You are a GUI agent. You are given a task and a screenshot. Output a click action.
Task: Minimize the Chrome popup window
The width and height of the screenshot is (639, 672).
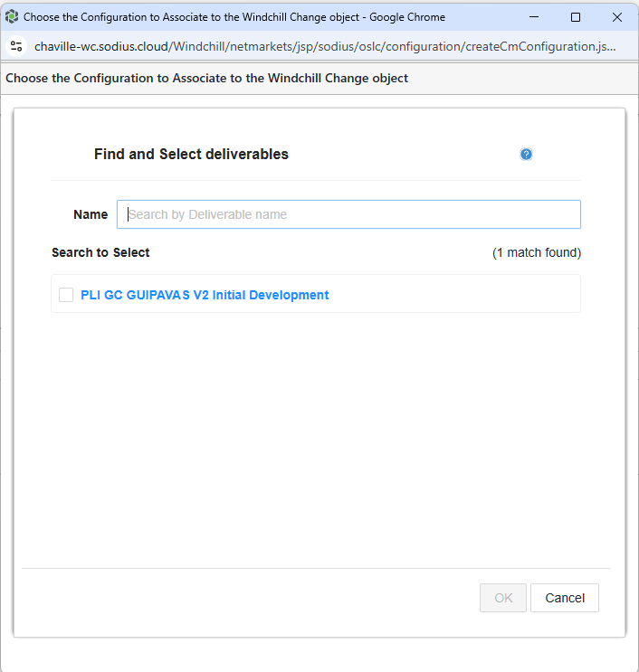(533, 17)
